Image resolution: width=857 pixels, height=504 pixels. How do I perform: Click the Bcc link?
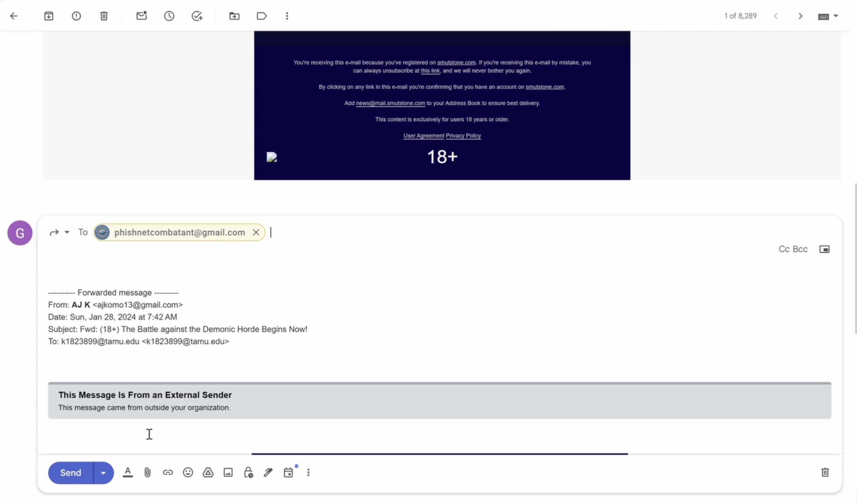pyautogui.click(x=800, y=249)
